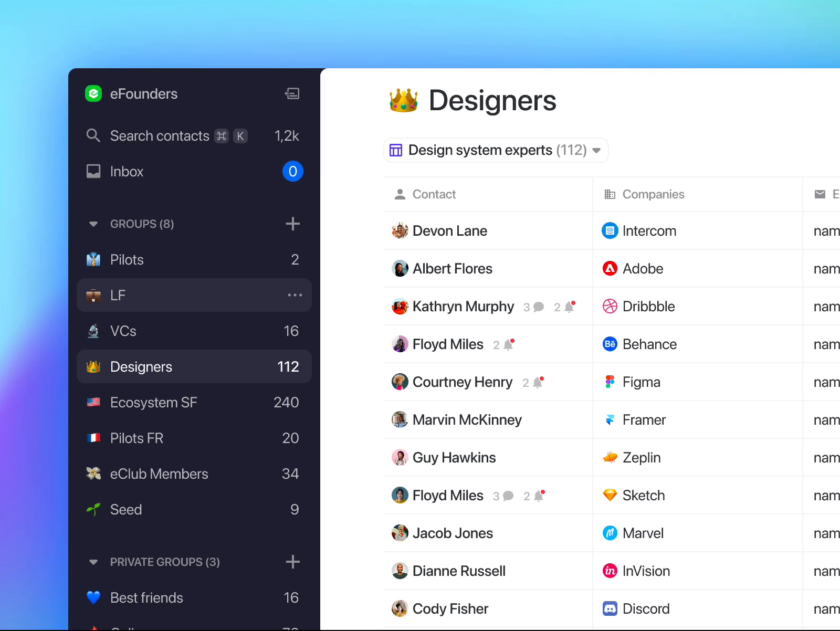Click the table view icon in view selector

[x=396, y=150]
